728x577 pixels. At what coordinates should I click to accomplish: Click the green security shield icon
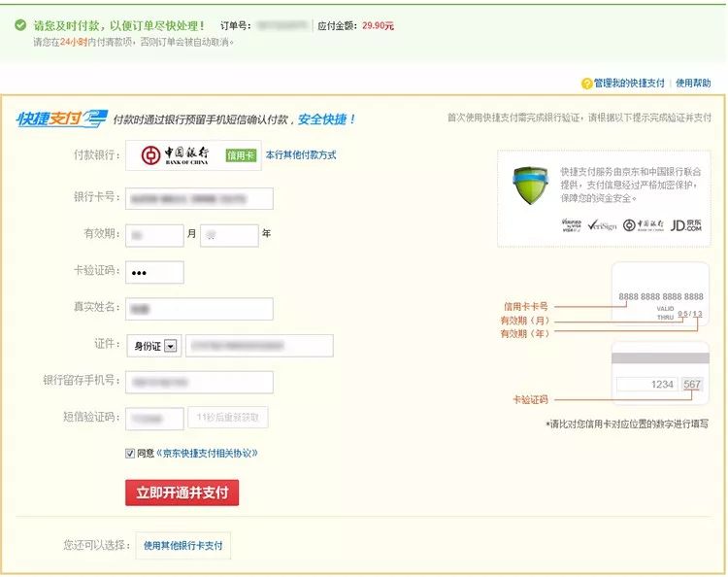coord(530,186)
